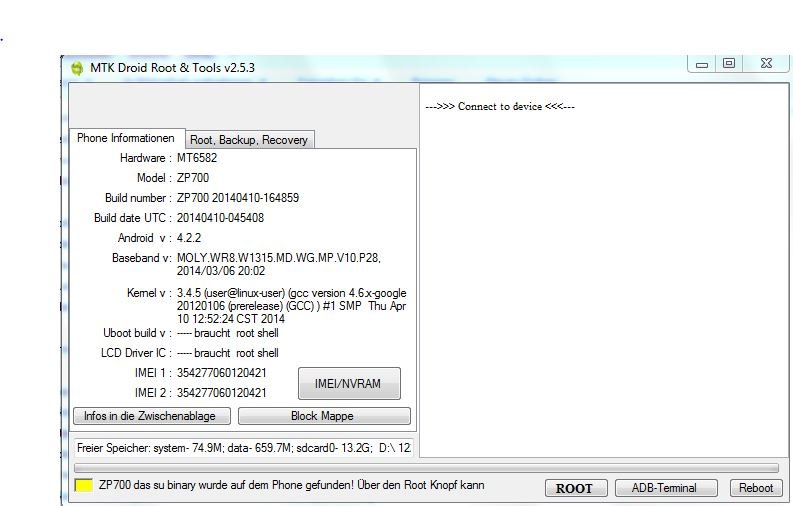Open the Block Mappe button
The image size is (793, 506).
324,416
